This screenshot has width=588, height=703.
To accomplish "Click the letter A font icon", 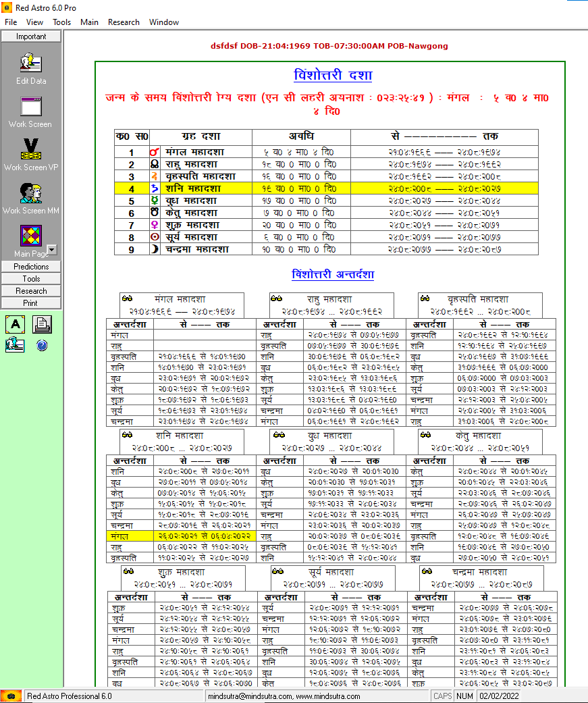I will [x=16, y=324].
